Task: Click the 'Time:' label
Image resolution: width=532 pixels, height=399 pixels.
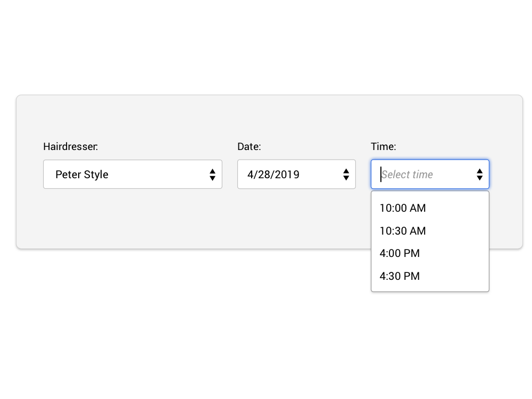Action: point(384,146)
